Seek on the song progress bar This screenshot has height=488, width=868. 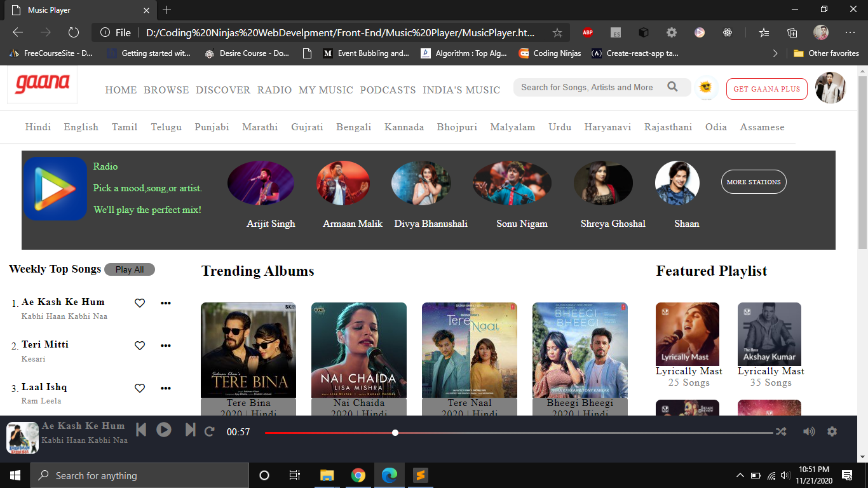coord(519,433)
